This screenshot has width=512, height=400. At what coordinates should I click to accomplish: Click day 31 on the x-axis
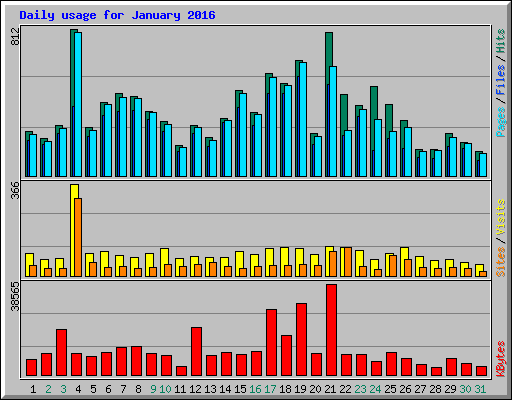click(x=480, y=389)
